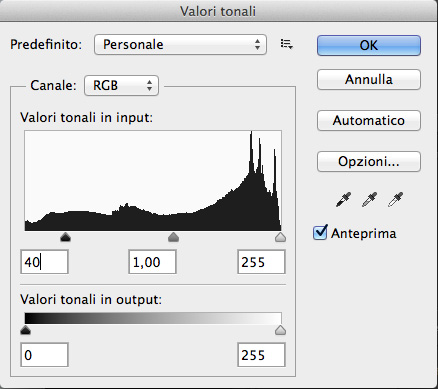The image size is (438, 389).
Task: Click the output shadows black slider handle
Action: tap(25, 330)
